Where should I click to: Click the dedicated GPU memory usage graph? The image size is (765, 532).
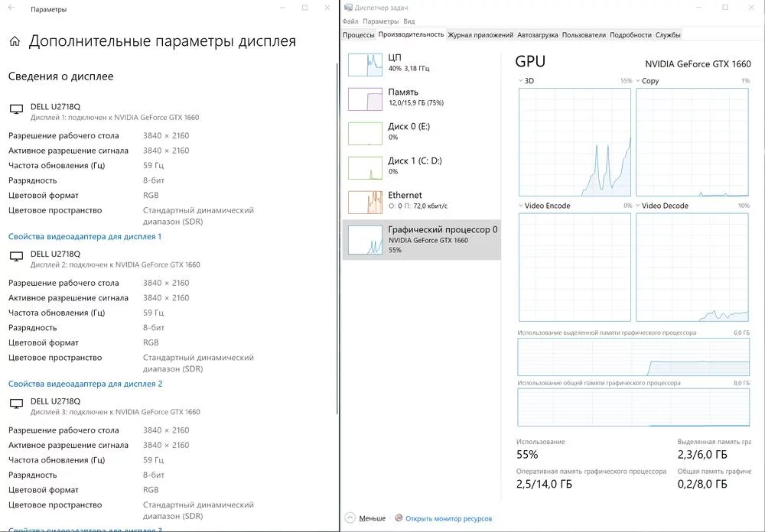click(633, 357)
